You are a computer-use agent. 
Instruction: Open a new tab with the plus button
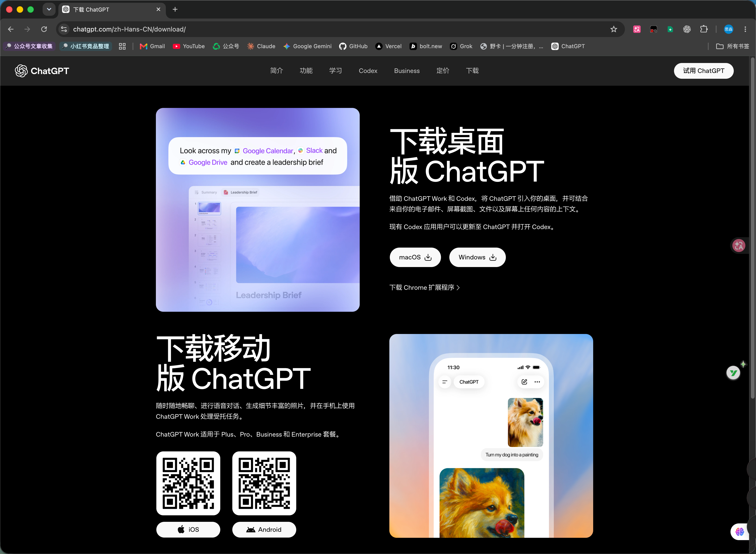(175, 9)
